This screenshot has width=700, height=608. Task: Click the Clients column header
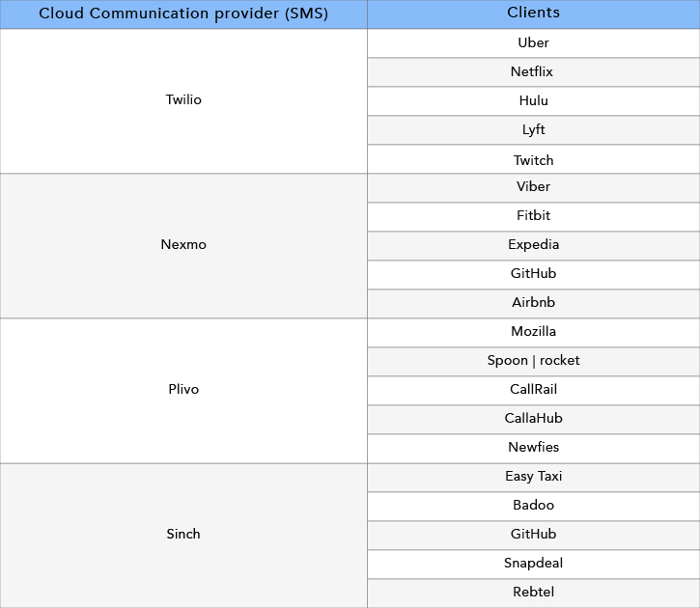click(534, 14)
